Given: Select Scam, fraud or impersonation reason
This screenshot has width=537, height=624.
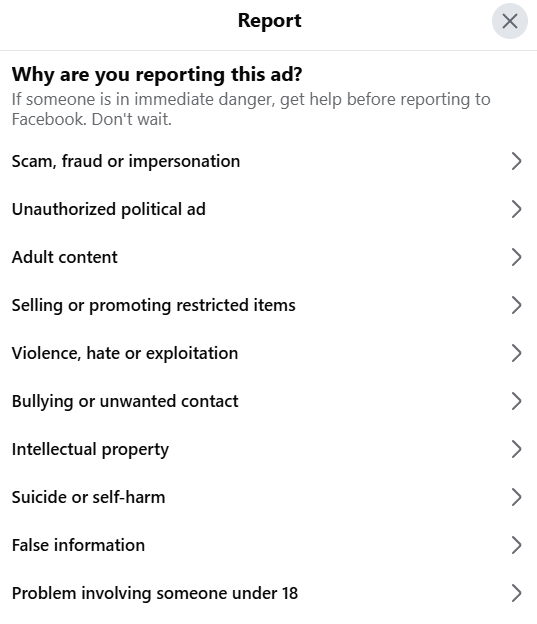Looking at the screenshot, I should pos(268,161).
